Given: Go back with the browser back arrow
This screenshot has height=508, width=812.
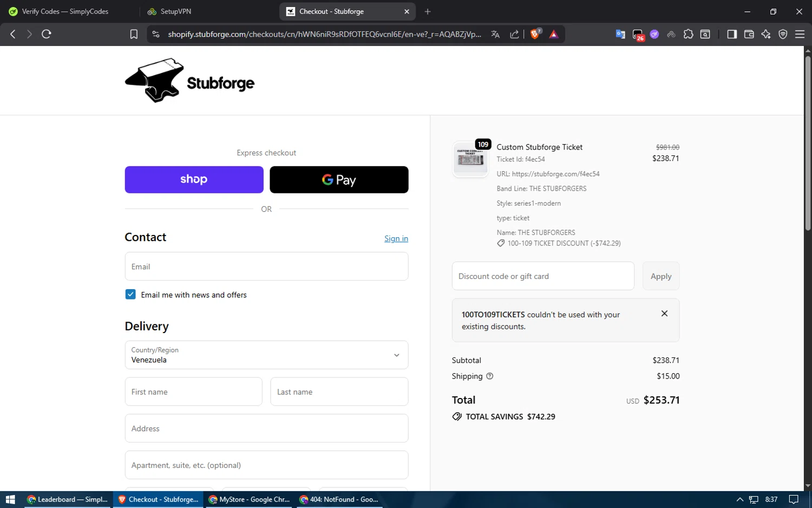Looking at the screenshot, I should (13, 34).
